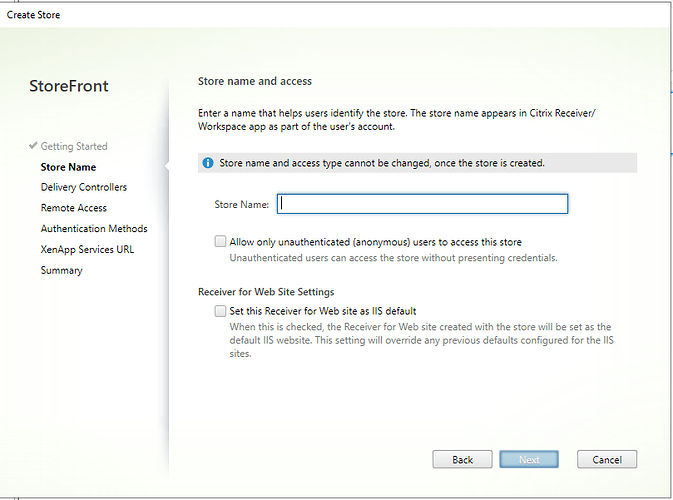Switch to the Summary step
Viewport: 673px width, 500px height.
pyautogui.click(x=61, y=270)
